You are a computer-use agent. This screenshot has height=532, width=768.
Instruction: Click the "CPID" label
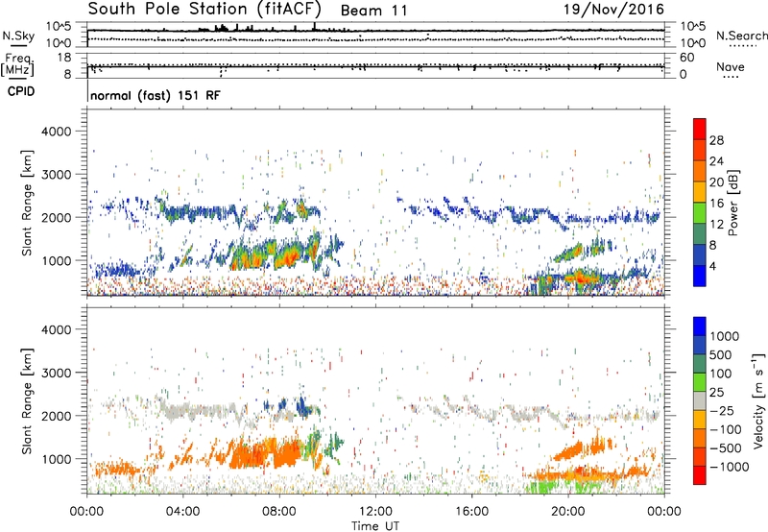(21, 91)
